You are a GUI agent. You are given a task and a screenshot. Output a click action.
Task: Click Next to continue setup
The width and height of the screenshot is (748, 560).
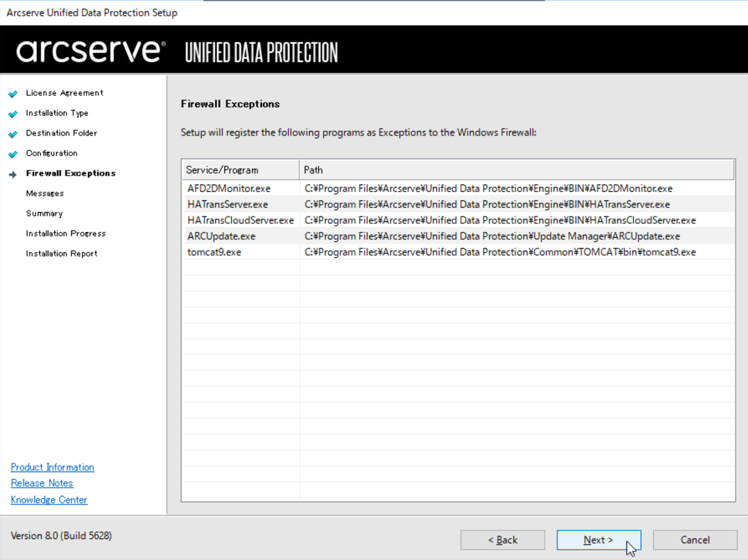pyautogui.click(x=599, y=540)
